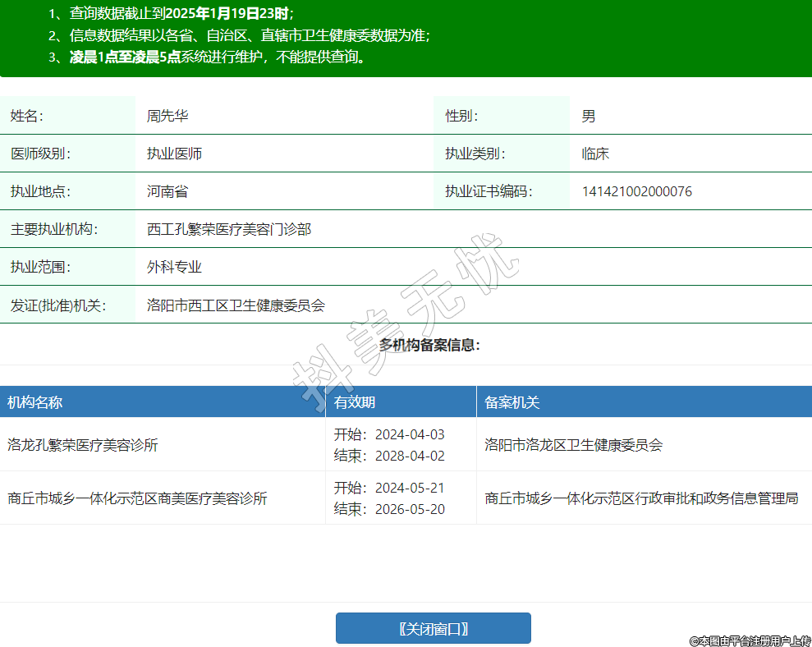
Task: Click the 商丘市城乡一体化示范区商美医疗美容诊所 institution entry
Action: (x=137, y=498)
